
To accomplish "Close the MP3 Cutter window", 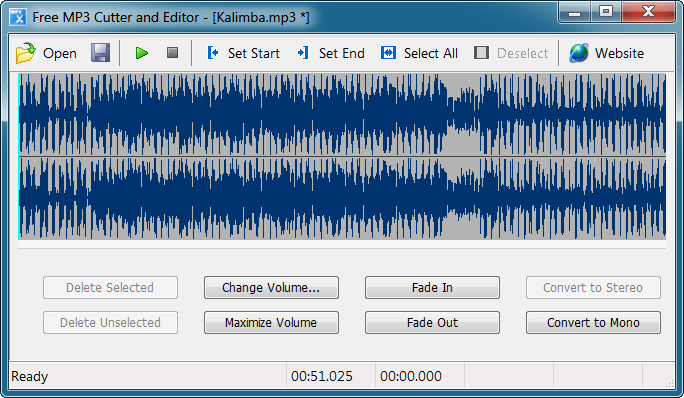I will pos(649,12).
